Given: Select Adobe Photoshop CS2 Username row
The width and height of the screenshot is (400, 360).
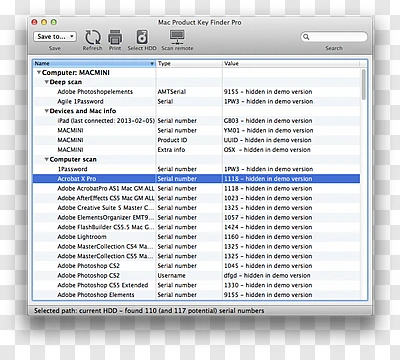Looking at the screenshot, I should pyautogui.click(x=196, y=275).
